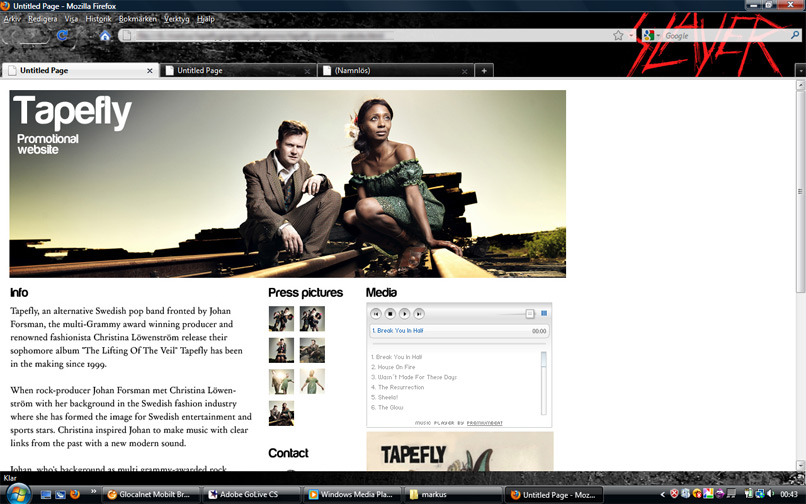Viewport: 806px width, 504px height.
Task: Open the markus folder from taskbar
Action: point(452,495)
